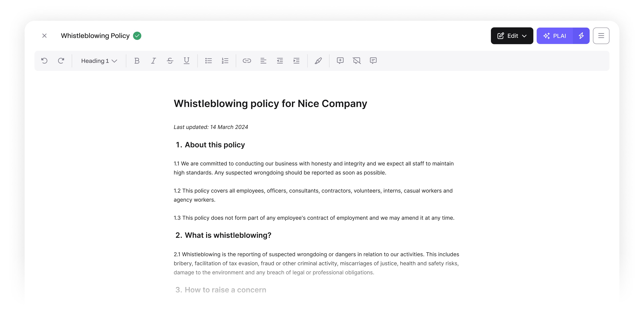Click the Redo arrow icon

(x=61, y=61)
